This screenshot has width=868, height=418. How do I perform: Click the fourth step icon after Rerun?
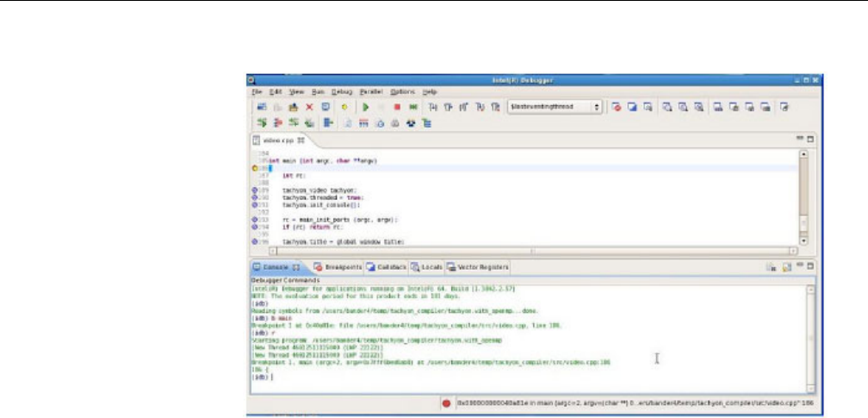pos(480,107)
